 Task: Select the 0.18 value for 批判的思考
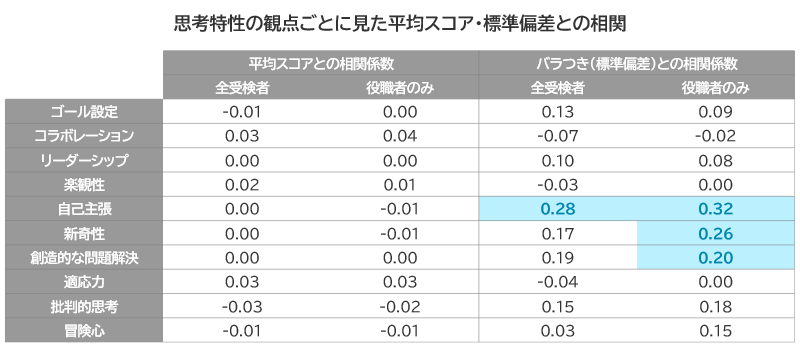tap(716, 306)
